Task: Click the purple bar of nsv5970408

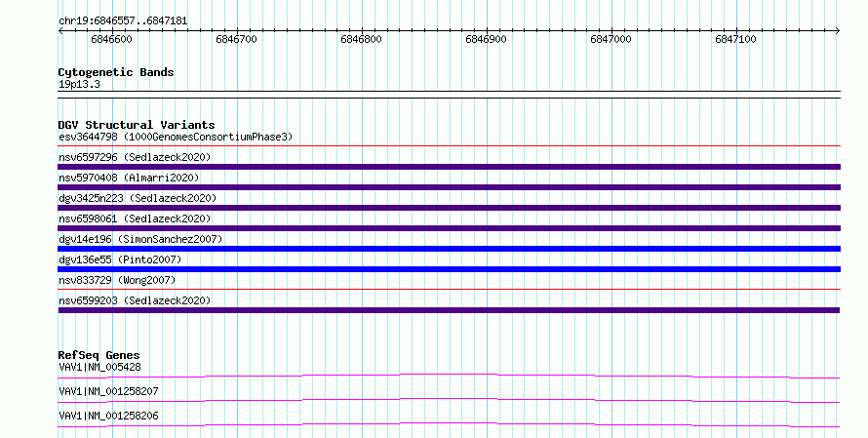Action: 449,187
